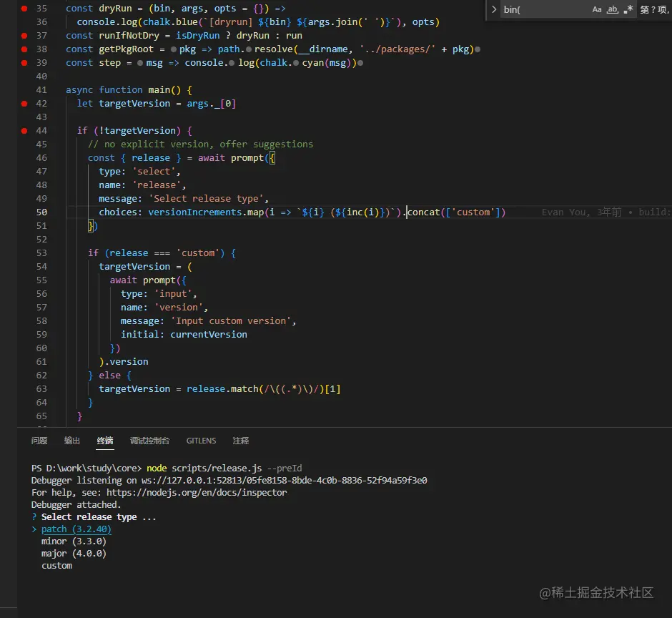Click line number 50 in the gutter
The image size is (672, 618).
[41, 212]
